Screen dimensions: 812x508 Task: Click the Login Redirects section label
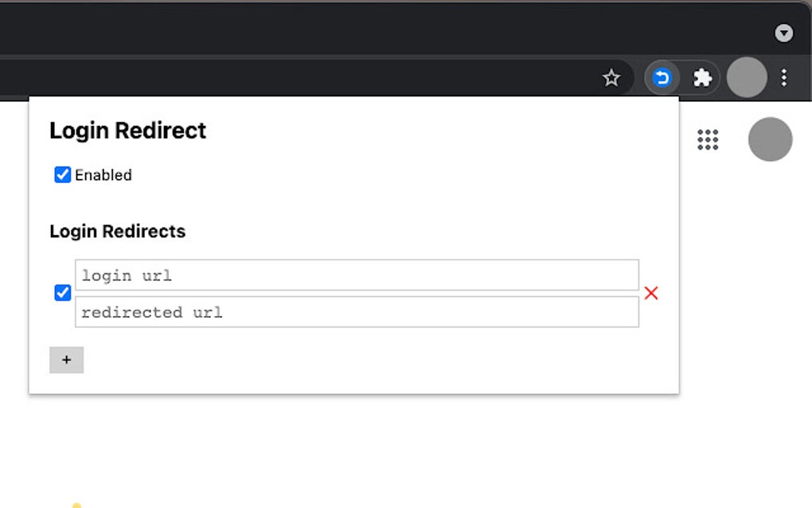[x=117, y=231]
